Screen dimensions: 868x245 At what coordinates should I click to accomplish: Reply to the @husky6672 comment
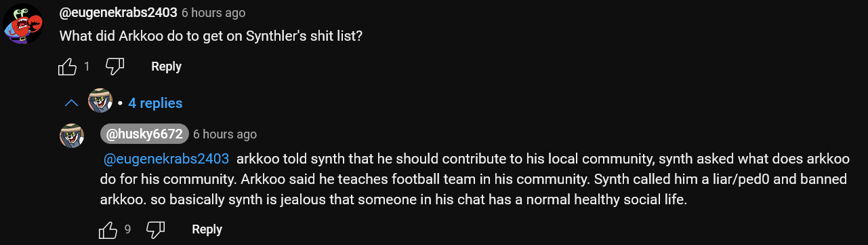(207, 229)
